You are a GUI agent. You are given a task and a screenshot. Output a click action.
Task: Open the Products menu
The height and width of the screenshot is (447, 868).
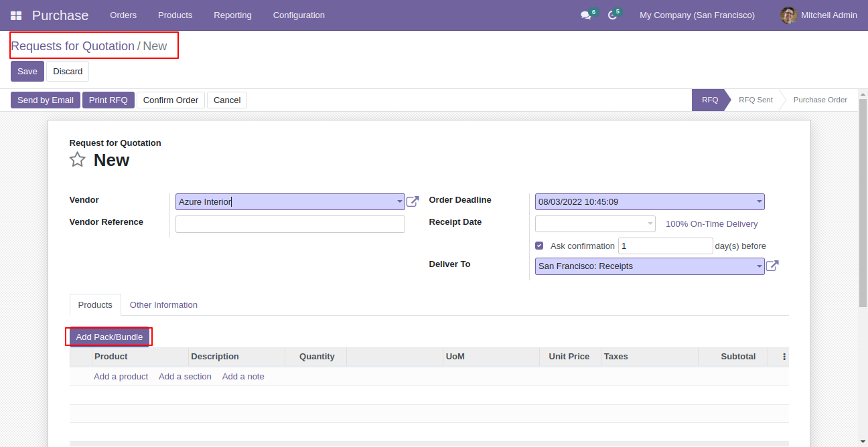point(175,15)
